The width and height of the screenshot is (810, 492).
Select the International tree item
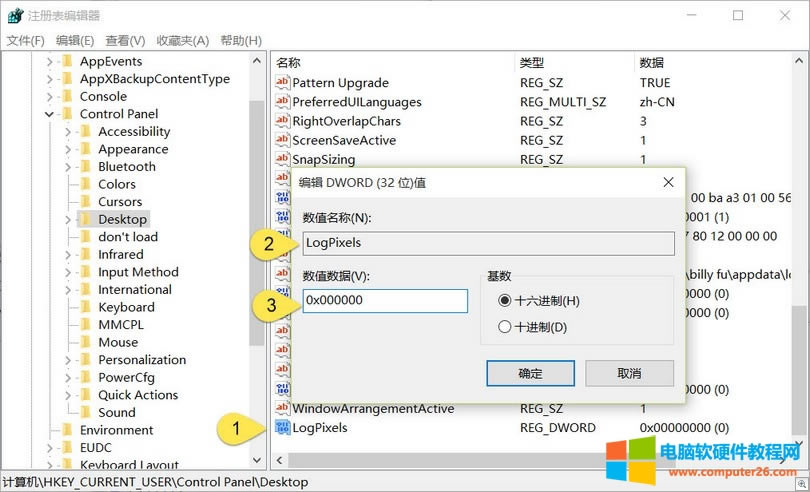[135, 290]
